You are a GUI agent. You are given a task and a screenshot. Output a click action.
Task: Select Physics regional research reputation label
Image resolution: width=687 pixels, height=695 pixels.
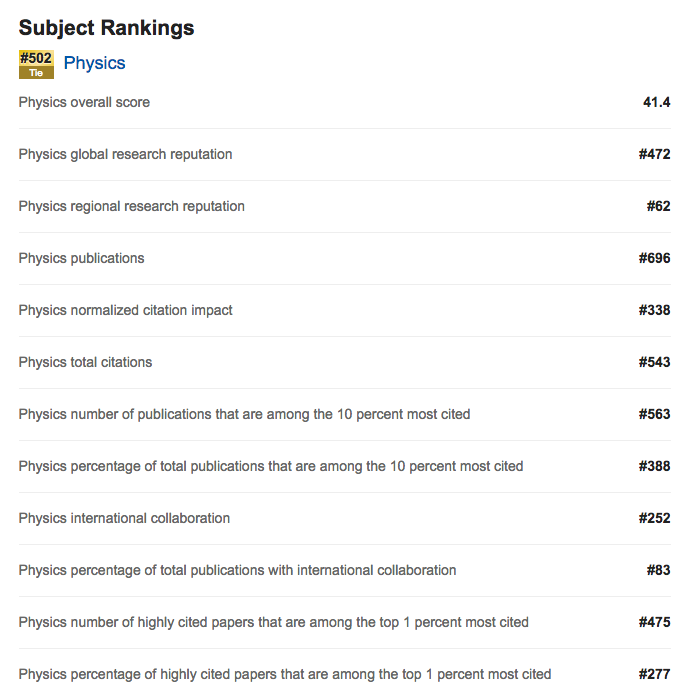(x=131, y=206)
